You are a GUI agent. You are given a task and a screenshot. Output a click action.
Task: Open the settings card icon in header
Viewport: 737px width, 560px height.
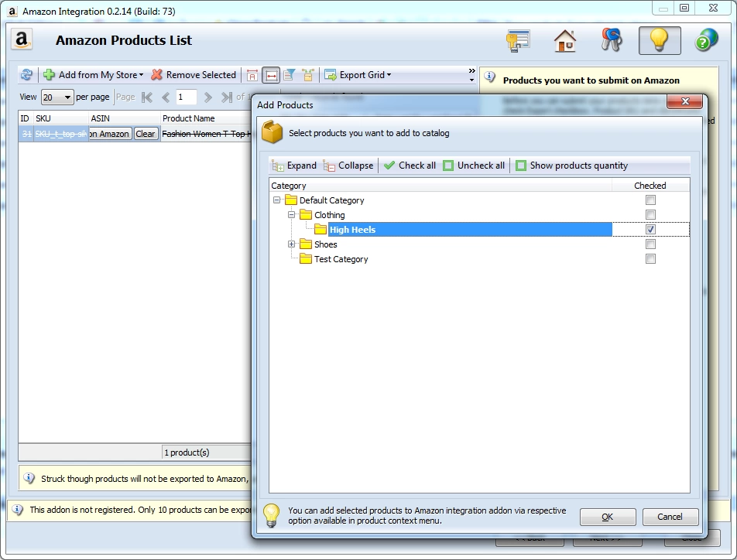[x=518, y=40]
